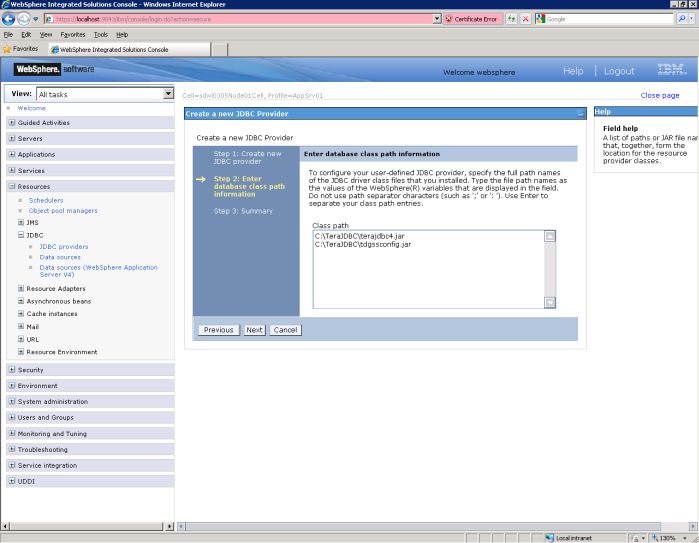Expand the Applications section
Viewport: 699px width, 543px height.
12,154
